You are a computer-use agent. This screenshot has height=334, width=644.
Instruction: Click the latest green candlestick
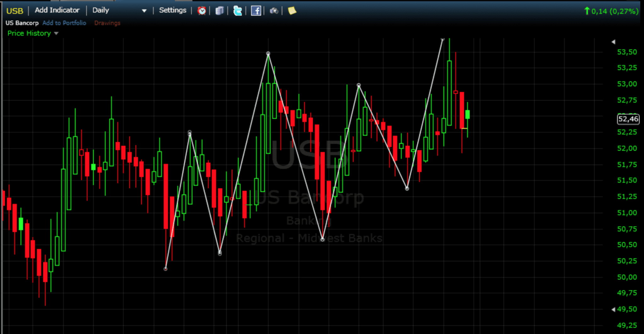pos(468,114)
